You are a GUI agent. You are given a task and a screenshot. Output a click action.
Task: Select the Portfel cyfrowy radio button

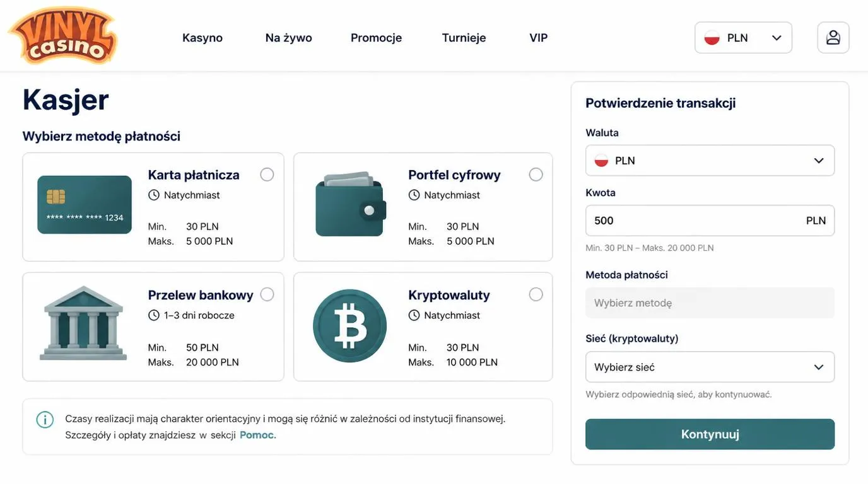(x=536, y=175)
